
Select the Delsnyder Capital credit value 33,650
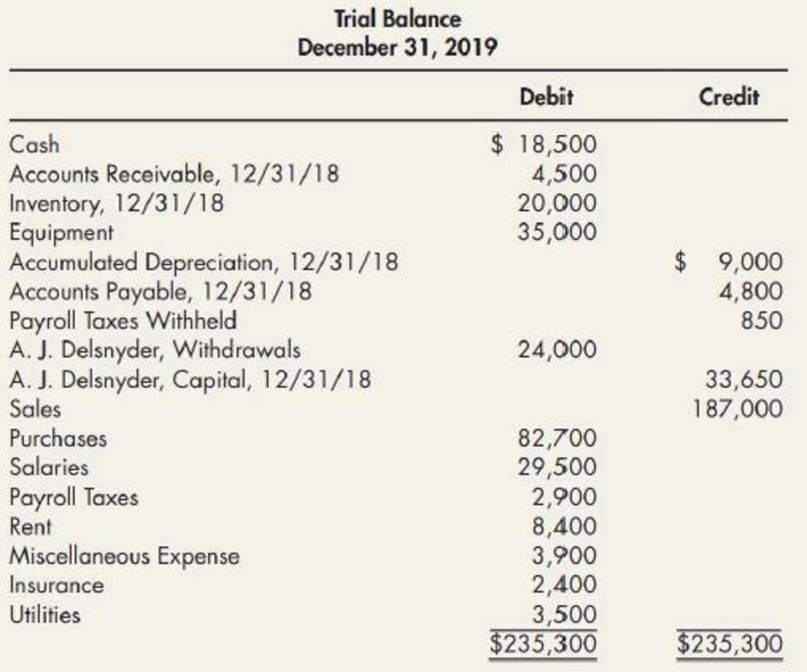click(744, 379)
